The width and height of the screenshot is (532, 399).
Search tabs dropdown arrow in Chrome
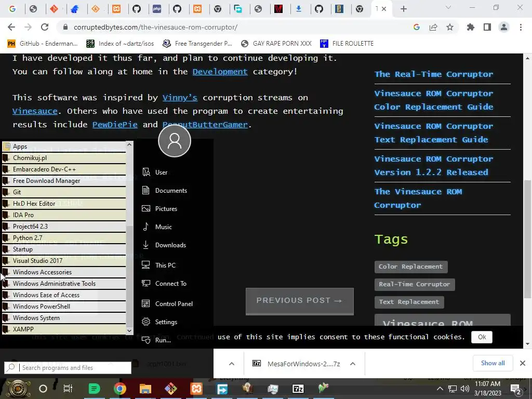point(448,8)
